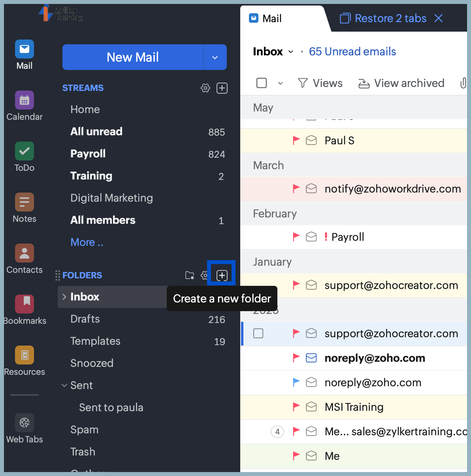Open the Snoozed folder
This screenshot has height=476, width=471.
coord(92,363)
